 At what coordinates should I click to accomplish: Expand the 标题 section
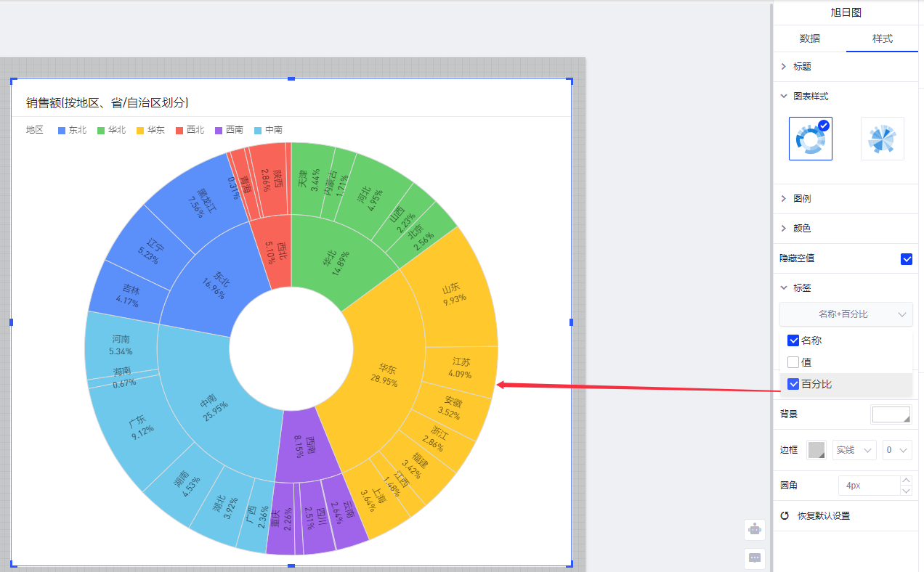point(784,67)
